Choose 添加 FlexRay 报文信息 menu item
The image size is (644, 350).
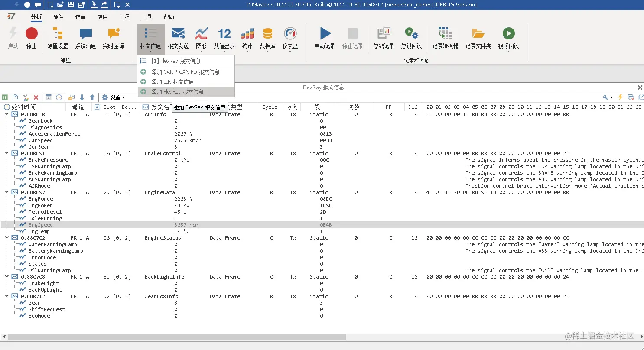pos(186,92)
